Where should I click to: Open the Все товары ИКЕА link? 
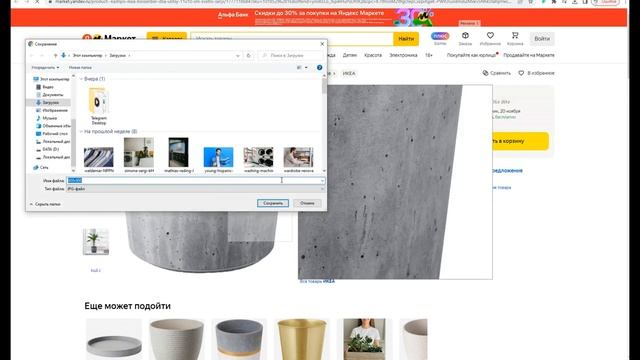click(x=317, y=281)
